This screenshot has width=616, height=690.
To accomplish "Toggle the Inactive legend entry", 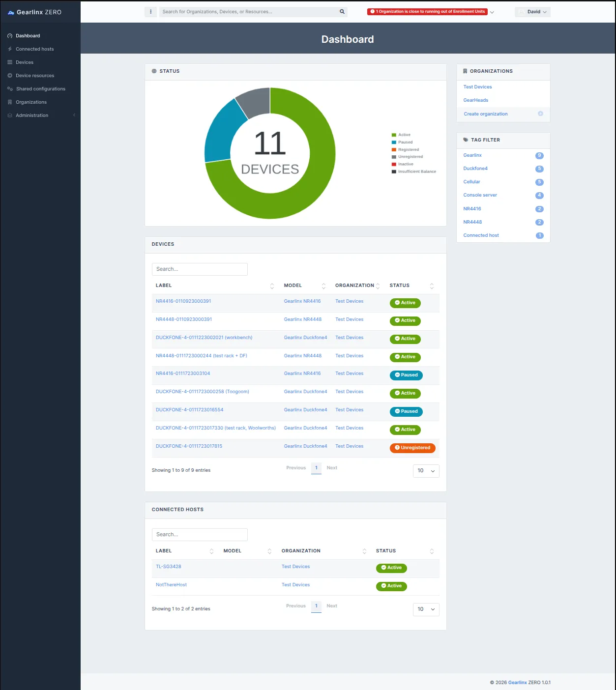I will [403, 164].
